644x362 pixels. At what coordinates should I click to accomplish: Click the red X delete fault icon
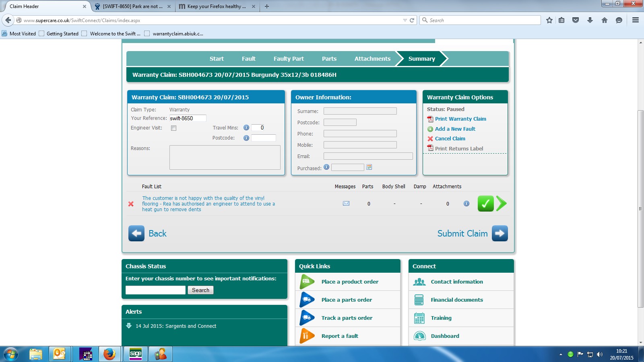click(x=131, y=204)
